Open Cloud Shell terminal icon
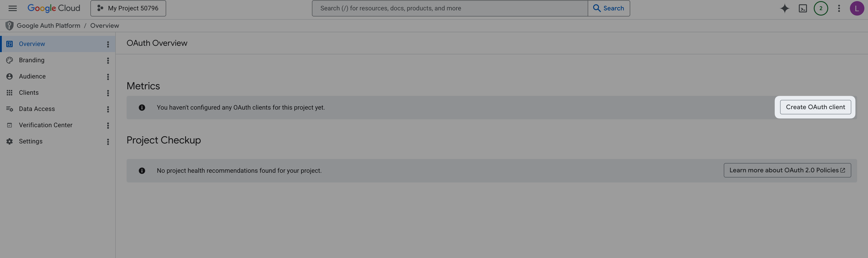This screenshot has width=868, height=258. click(x=803, y=8)
